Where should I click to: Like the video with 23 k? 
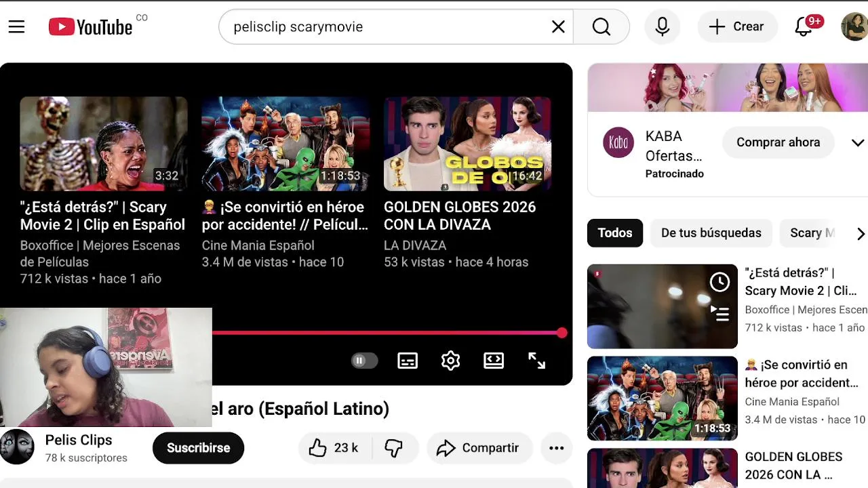pyautogui.click(x=334, y=448)
